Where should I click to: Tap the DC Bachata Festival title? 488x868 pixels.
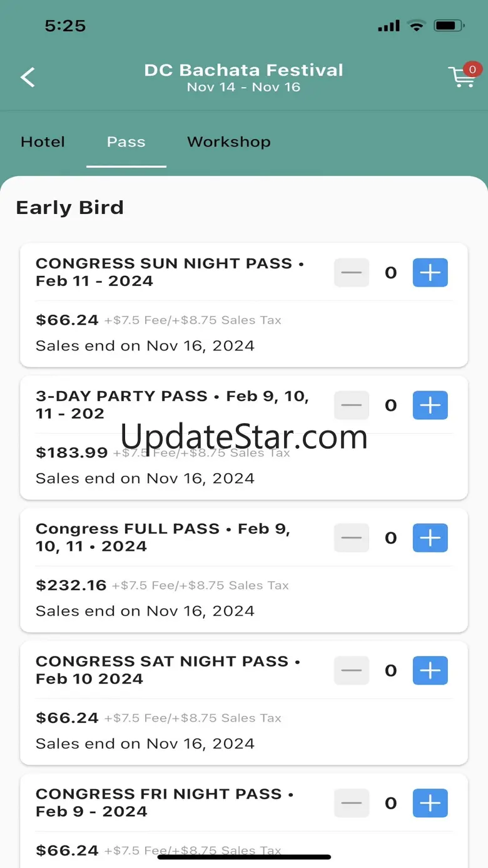tap(243, 70)
